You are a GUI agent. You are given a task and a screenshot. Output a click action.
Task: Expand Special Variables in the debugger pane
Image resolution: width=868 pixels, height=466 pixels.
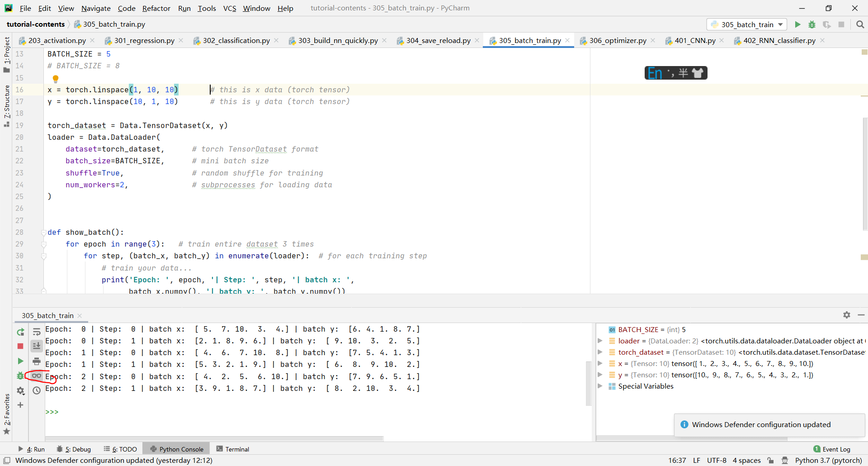600,386
